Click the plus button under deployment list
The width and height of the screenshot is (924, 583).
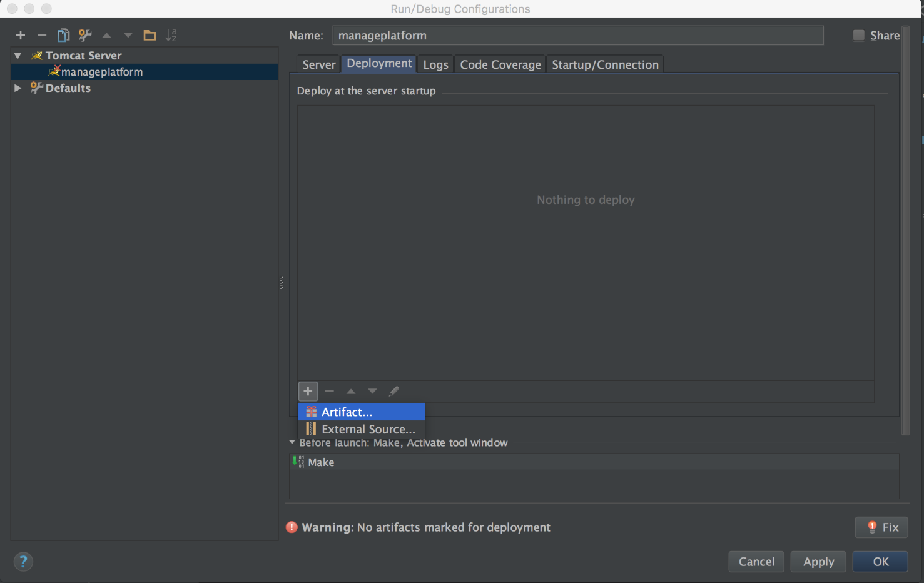[308, 391]
